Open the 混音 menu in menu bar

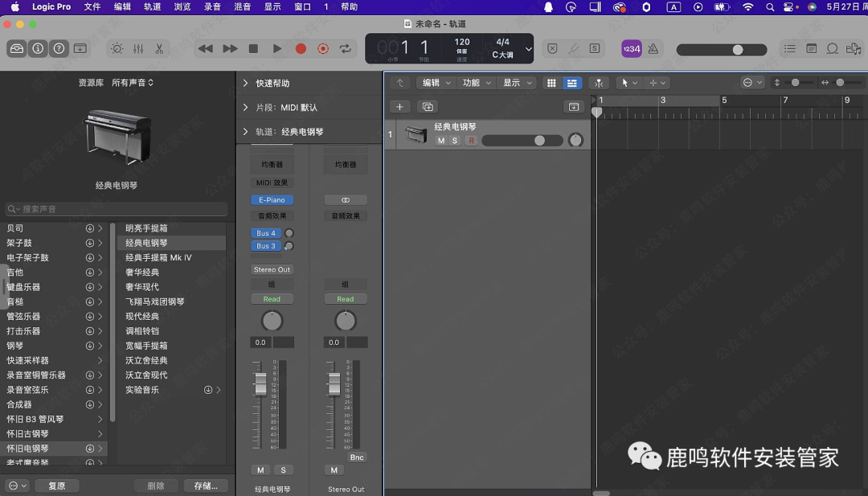pos(242,7)
